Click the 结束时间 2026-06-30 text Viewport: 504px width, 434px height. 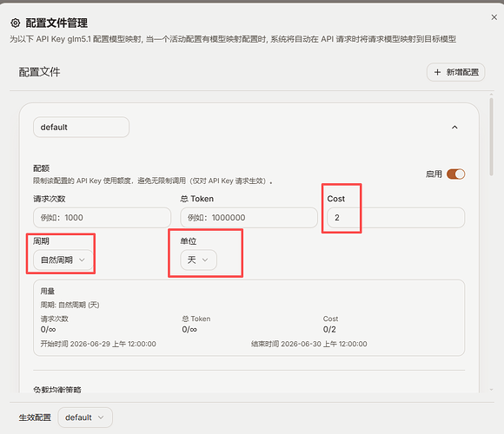tap(308, 344)
